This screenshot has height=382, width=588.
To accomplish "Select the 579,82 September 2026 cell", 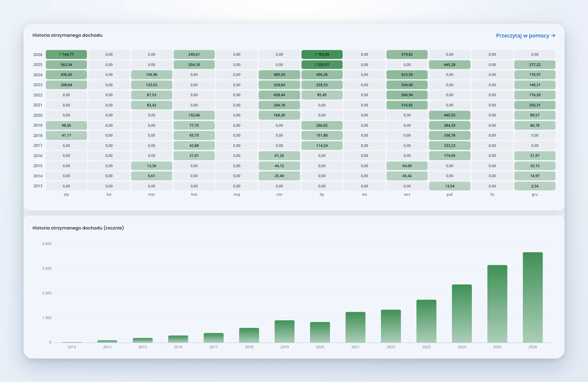I will [407, 54].
